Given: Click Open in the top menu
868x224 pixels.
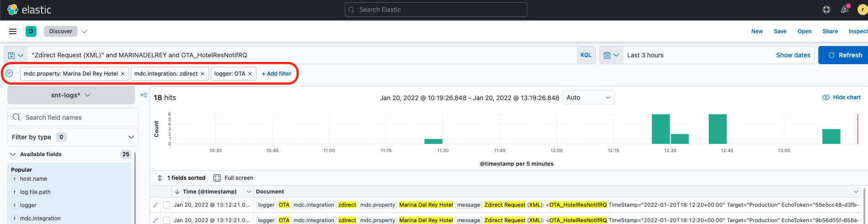Looking at the screenshot, I should [x=805, y=31].
